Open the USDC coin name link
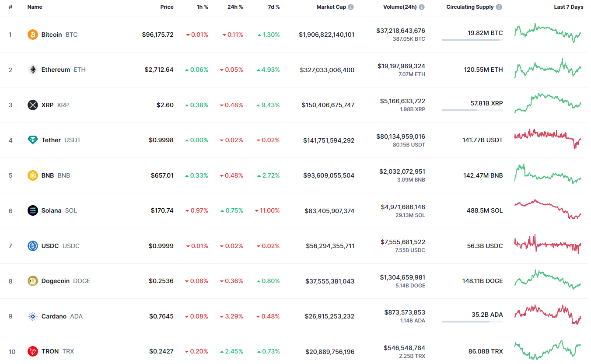 click(50, 246)
